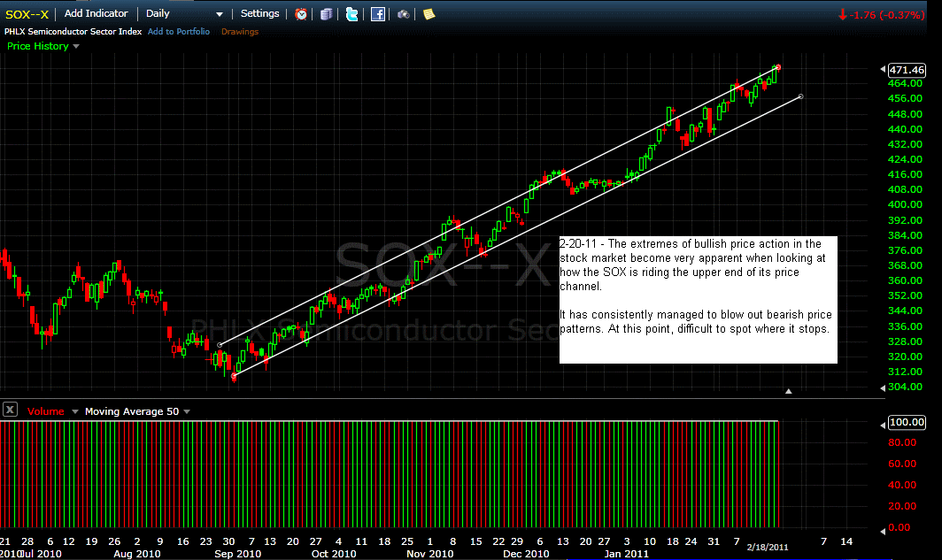Expand the Moving Average 50 dropdown arrow
This screenshot has height=560, width=942.
tap(187, 411)
